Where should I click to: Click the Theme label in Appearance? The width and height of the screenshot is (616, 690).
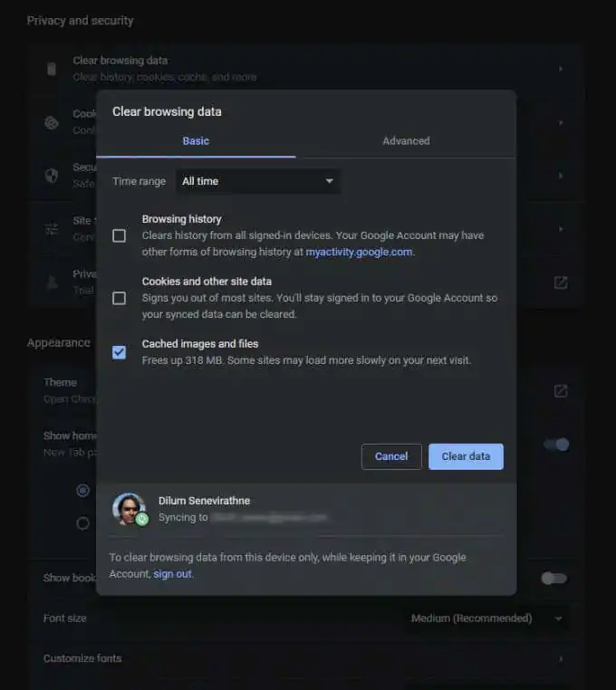[60, 382]
